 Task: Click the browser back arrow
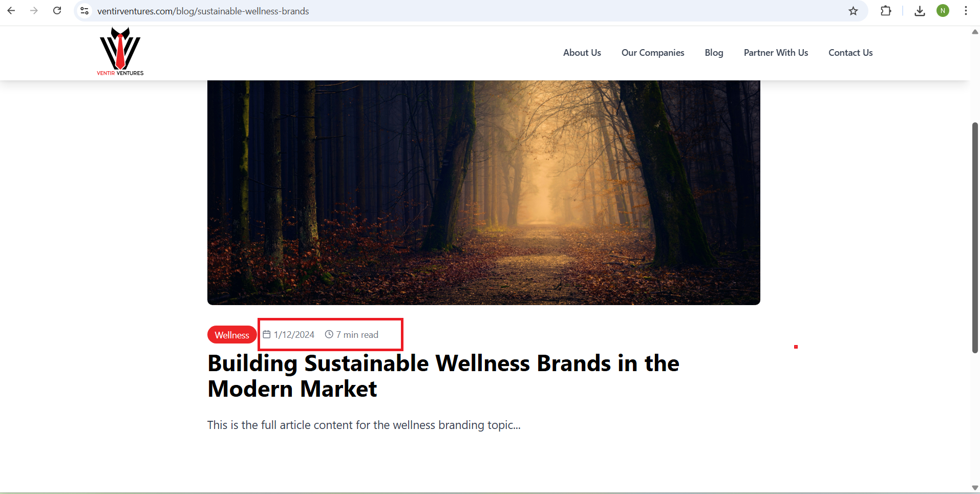tap(11, 11)
